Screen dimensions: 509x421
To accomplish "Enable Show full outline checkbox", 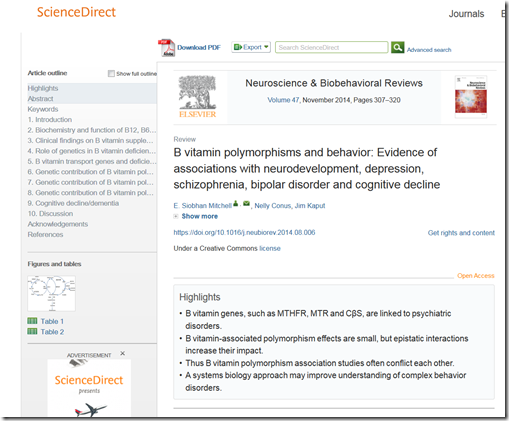I will [x=111, y=73].
